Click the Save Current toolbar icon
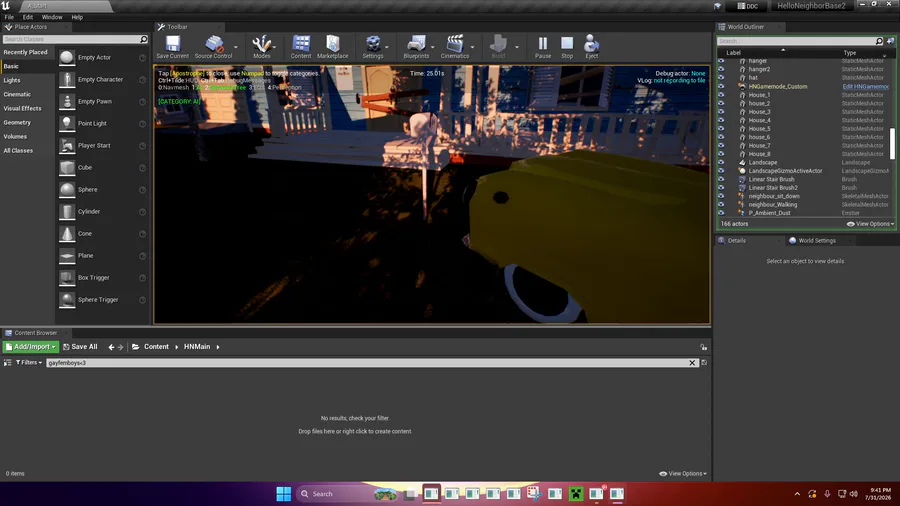The height and width of the screenshot is (506, 900). click(x=172, y=44)
